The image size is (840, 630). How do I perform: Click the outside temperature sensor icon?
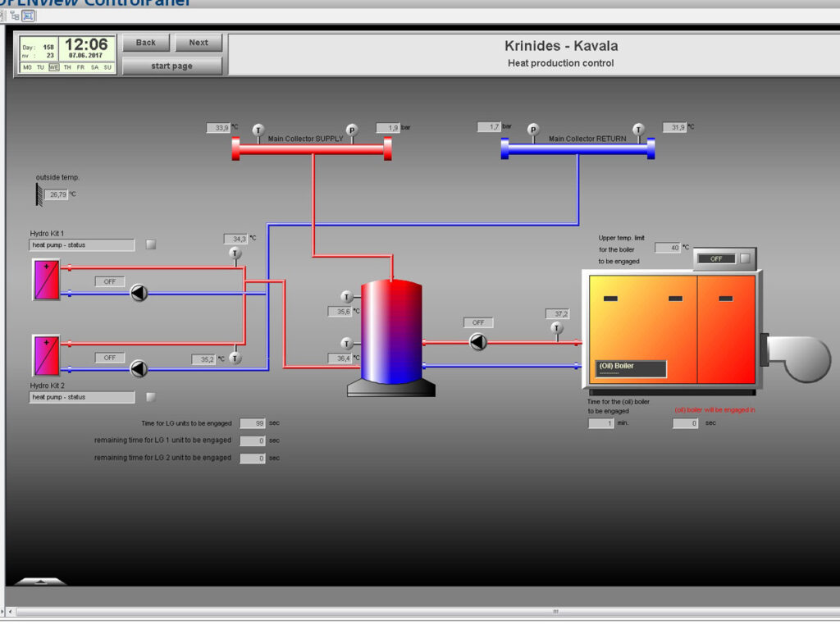pos(39,194)
